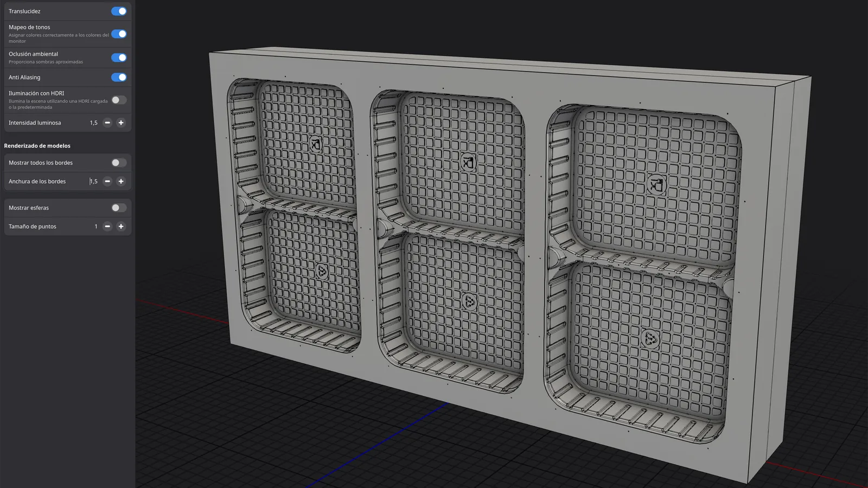The image size is (868, 488).
Task: Enable Iluminación con HDRI switch
Action: click(119, 100)
